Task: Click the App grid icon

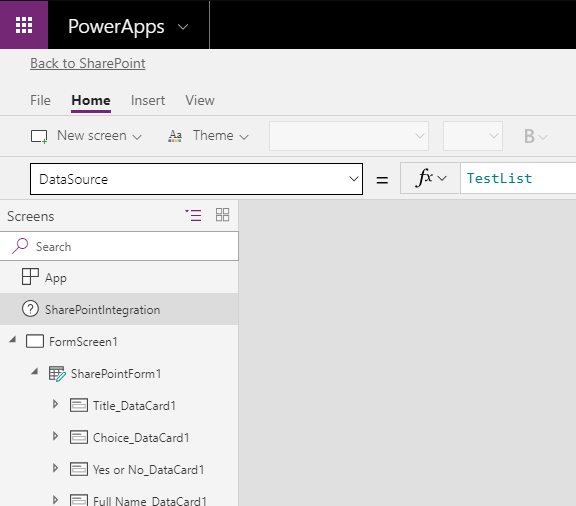Action: [x=30, y=277]
